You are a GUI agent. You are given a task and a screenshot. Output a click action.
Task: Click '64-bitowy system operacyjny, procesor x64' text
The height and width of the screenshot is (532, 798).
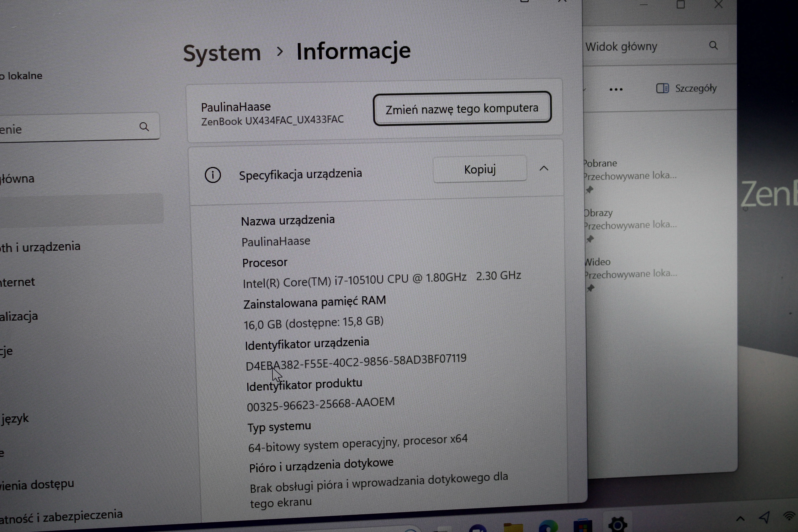click(x=358, y=443)
